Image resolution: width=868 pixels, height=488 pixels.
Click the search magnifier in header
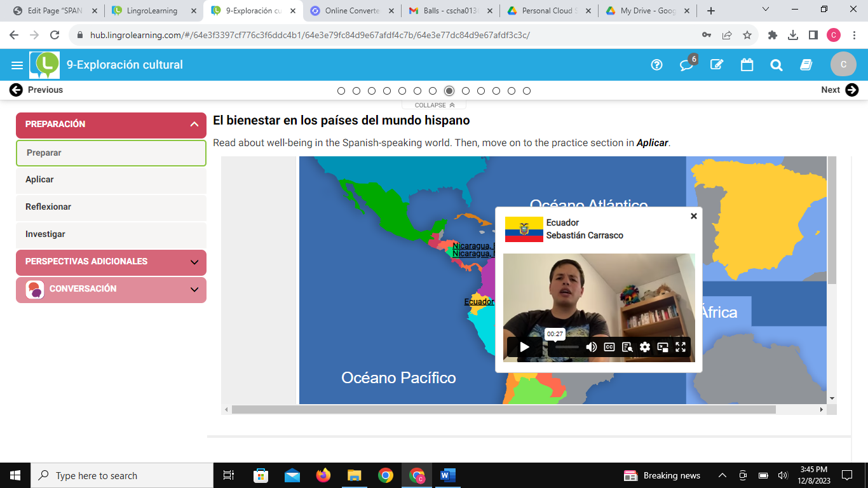[x=776, y=65]
